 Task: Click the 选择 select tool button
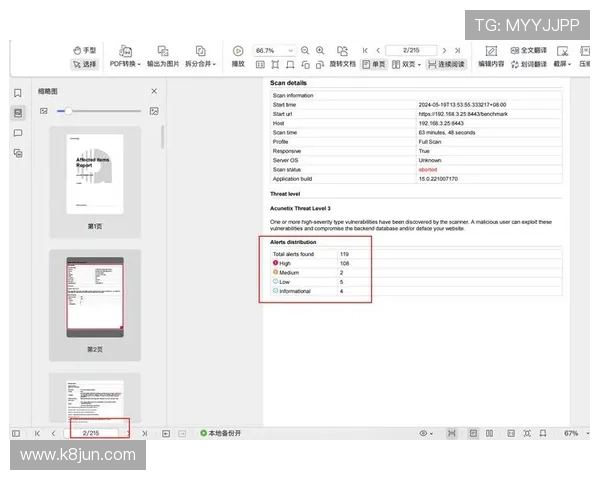coord(84,64)
